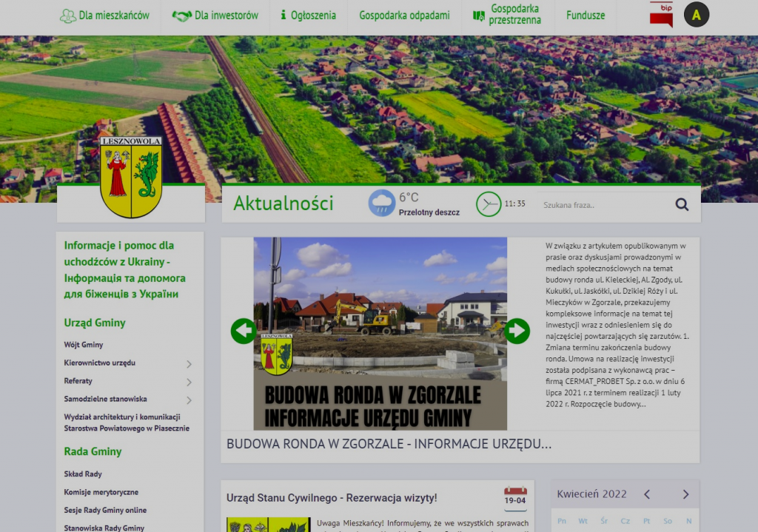Go to previous month in calendar
This screenshot has height=532, width=758.
click(x=647, y=494)
